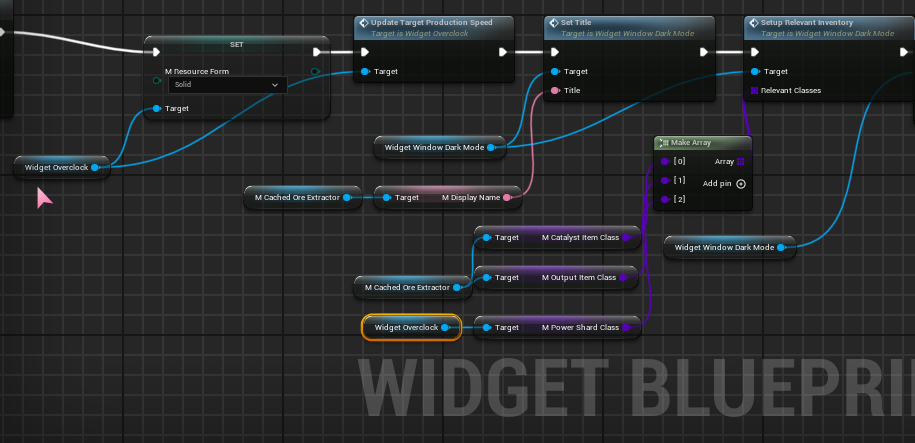Click Target pin on Setup Relevant Inventory

755,71
